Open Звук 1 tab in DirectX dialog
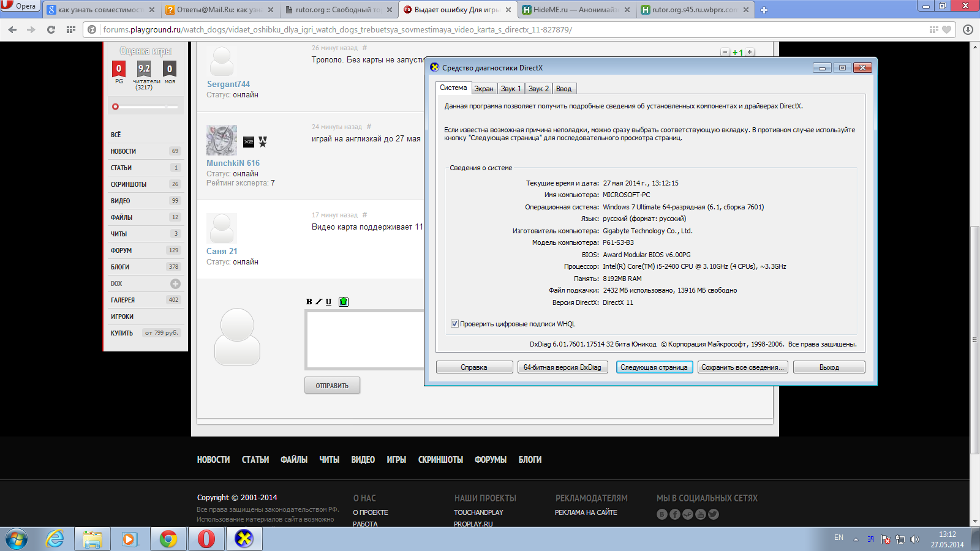 [x=511, y=89]
